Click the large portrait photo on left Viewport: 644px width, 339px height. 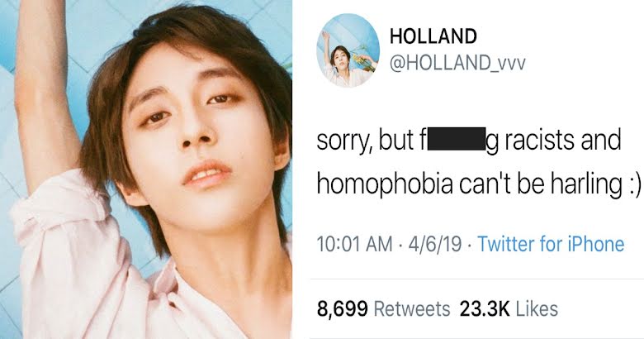tap(146, 169)
